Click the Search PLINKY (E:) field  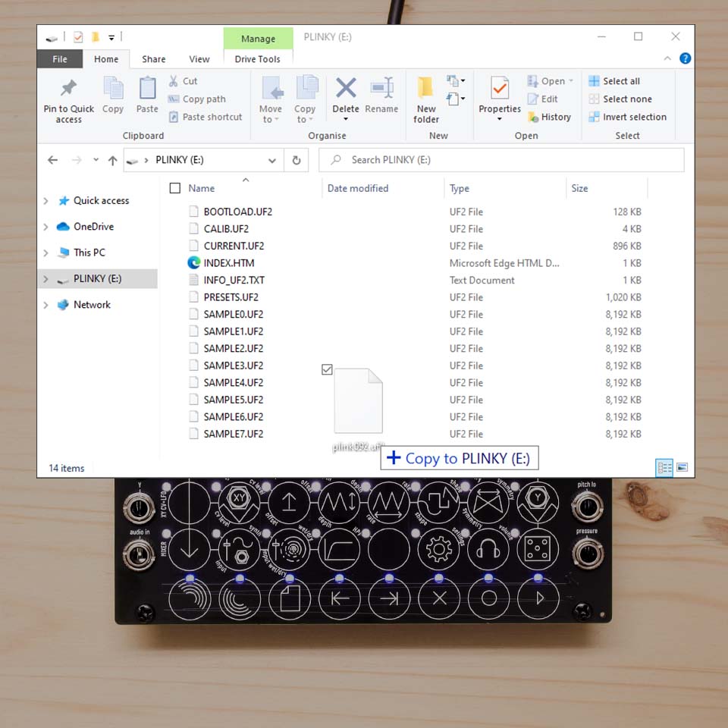[501, 160]
